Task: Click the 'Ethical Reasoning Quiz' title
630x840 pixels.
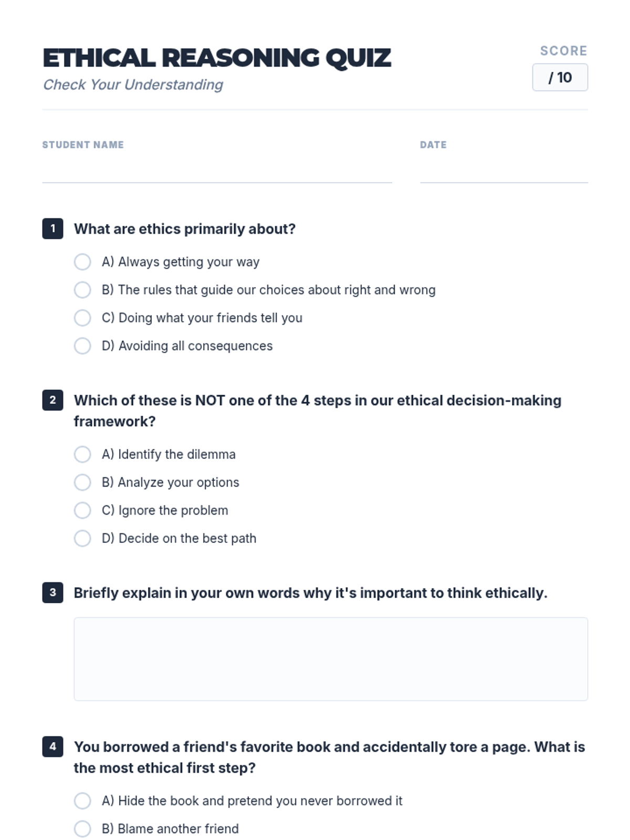Action: [217, 58]
